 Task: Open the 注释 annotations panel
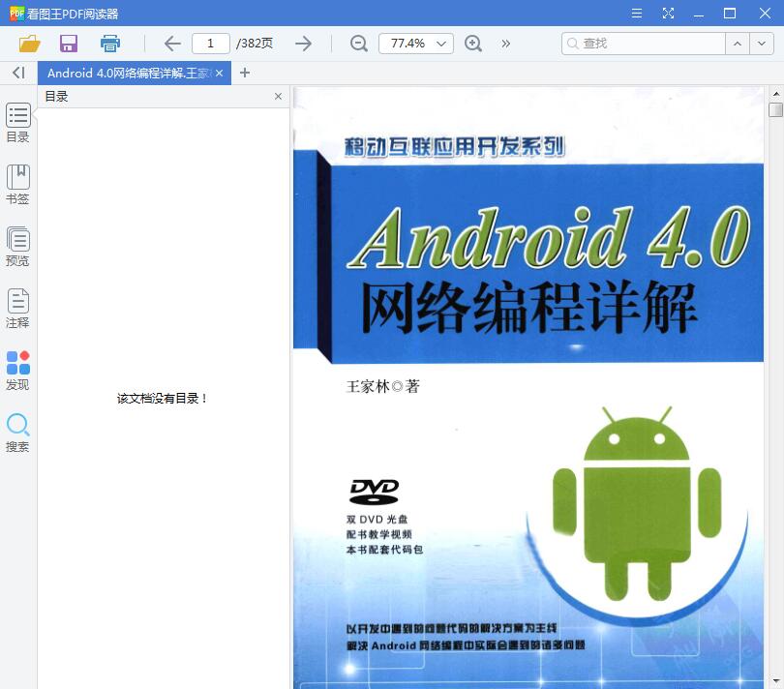(17, 307)
